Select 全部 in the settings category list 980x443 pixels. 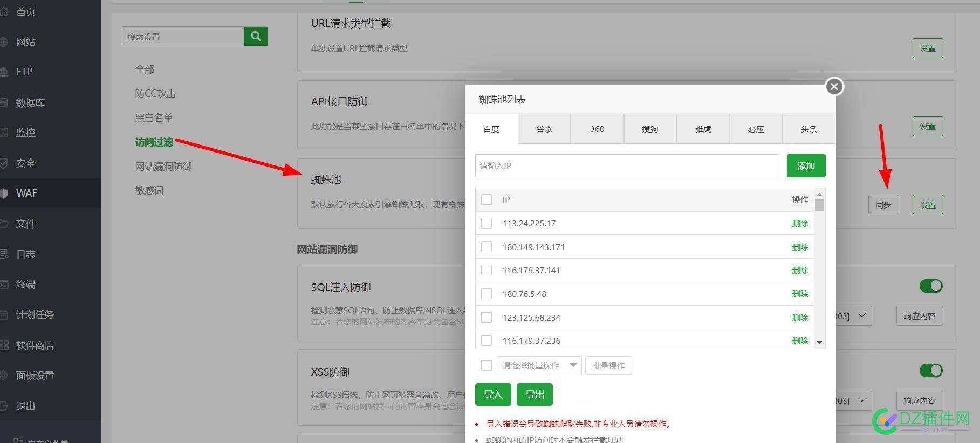pyautogui.click(x=145, y=69)
